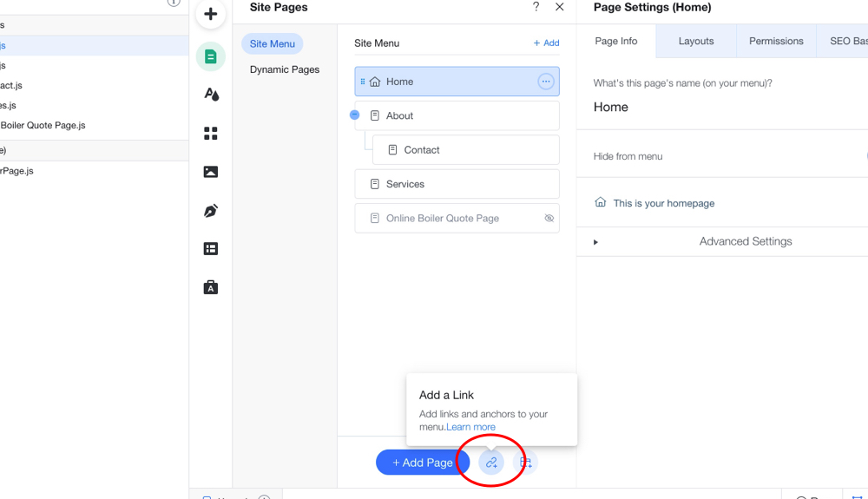Open the Learn more link in tooltip
The image size is (868, 499).
coord(470,427)
